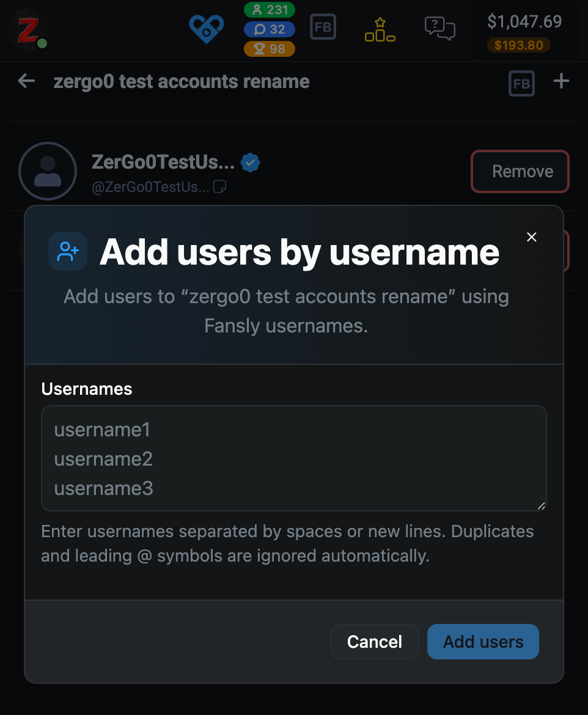
Task: Click the ZerGo0TestUs profile avatar
Action: pyautogui.click(x=47, y=171)
